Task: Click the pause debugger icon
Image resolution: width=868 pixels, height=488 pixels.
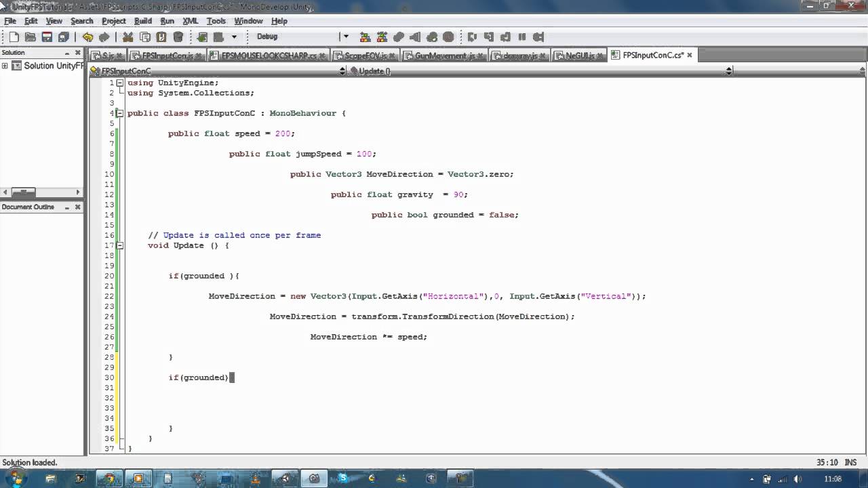Action: click(522, 37)
